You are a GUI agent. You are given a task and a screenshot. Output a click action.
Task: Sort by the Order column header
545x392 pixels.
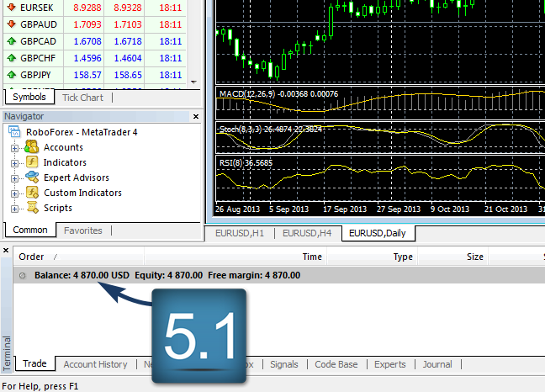pos(32,257)
